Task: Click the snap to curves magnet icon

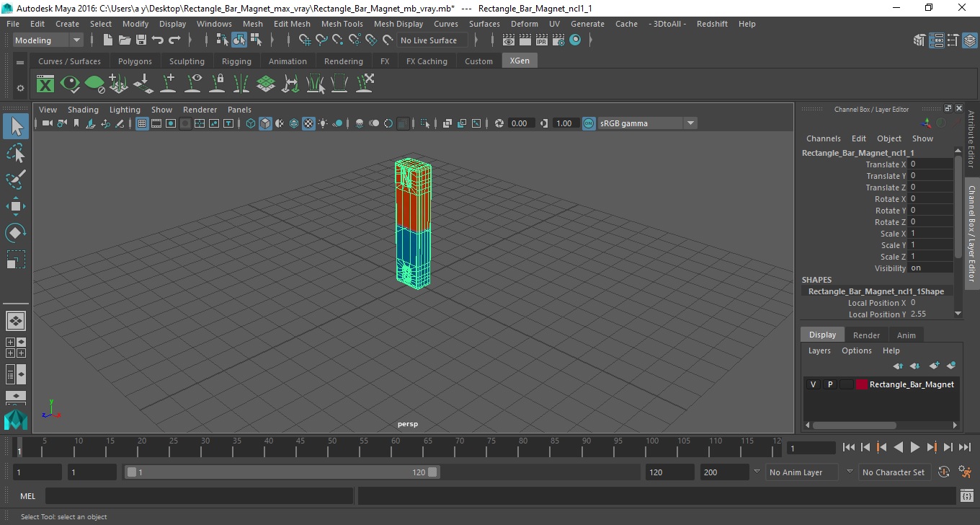Action: click(x=321, y=40)
